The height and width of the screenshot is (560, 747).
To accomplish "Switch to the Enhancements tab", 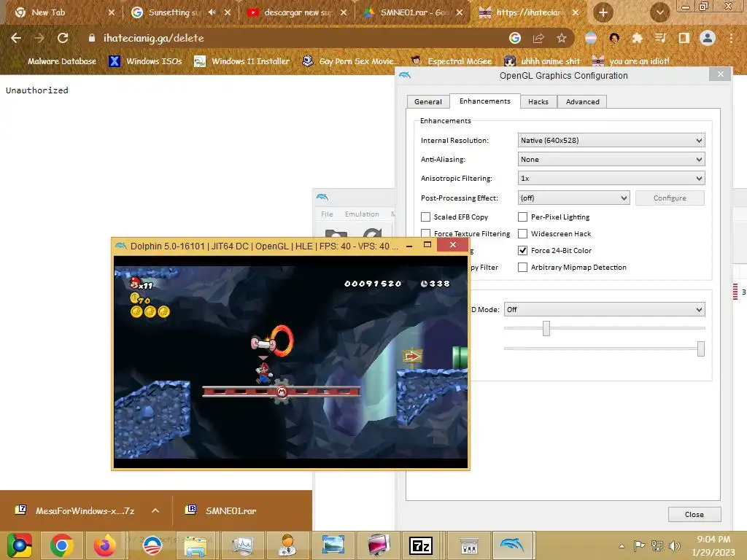I will tap(484, 101).
